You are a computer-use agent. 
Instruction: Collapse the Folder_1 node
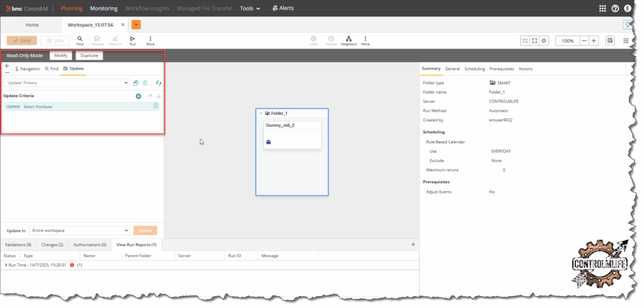tap(261, 113)
